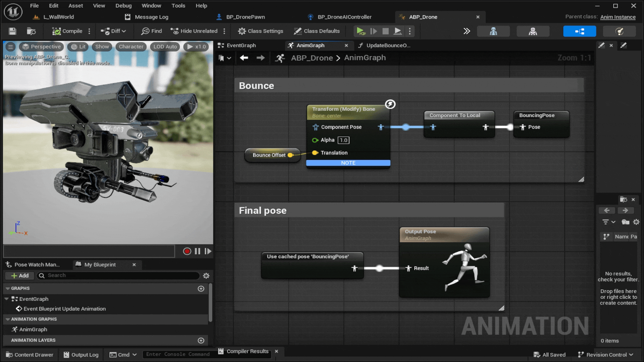Click the Alpha value field 1.0
644x362 pixels.
coord(343,140)
